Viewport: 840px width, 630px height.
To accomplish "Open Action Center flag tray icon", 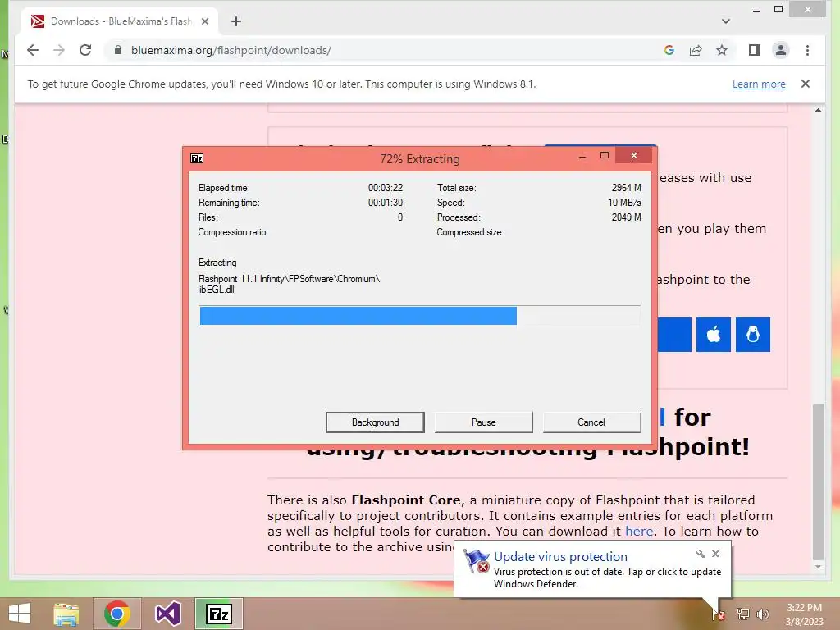I will (x=719, y=614).
